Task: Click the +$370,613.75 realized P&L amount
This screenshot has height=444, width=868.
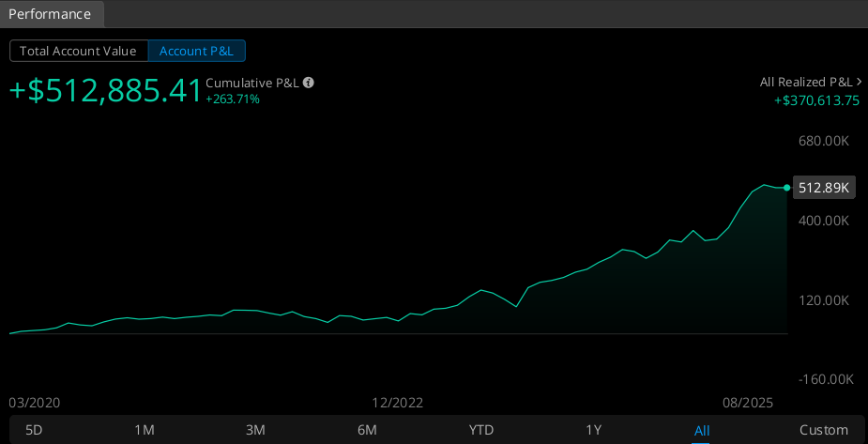Action: tap(816, 100)
